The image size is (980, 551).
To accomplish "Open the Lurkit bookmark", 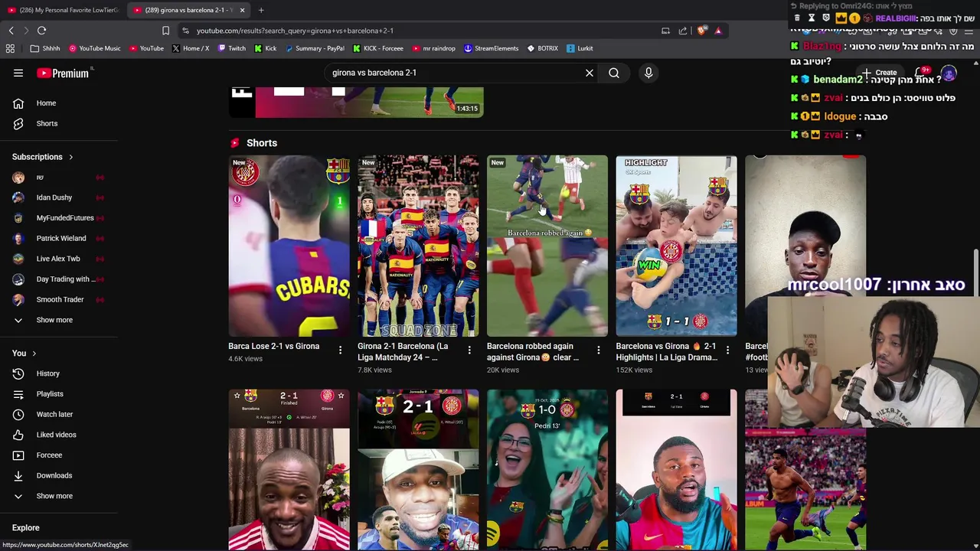I will pos(580,48).
